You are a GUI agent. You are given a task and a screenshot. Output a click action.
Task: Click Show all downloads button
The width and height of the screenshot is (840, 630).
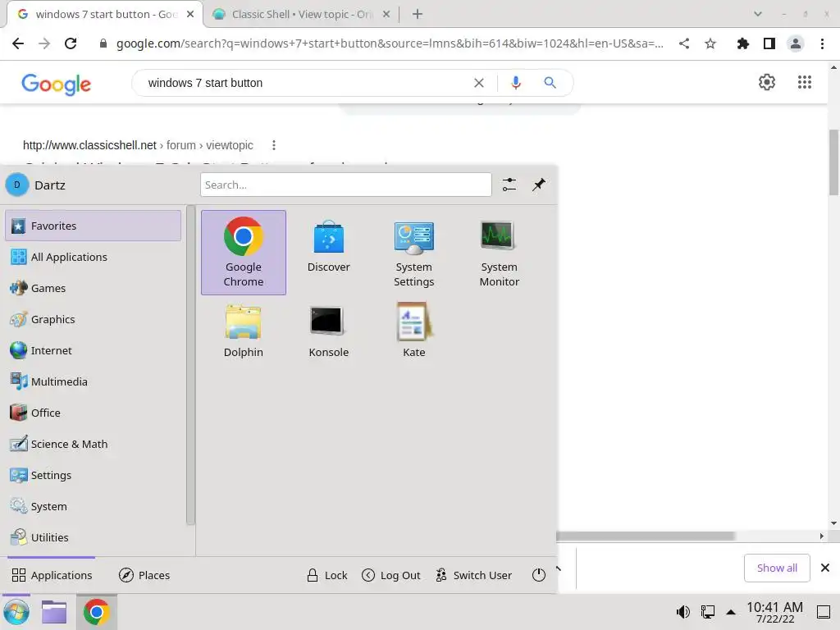[777, 568]
